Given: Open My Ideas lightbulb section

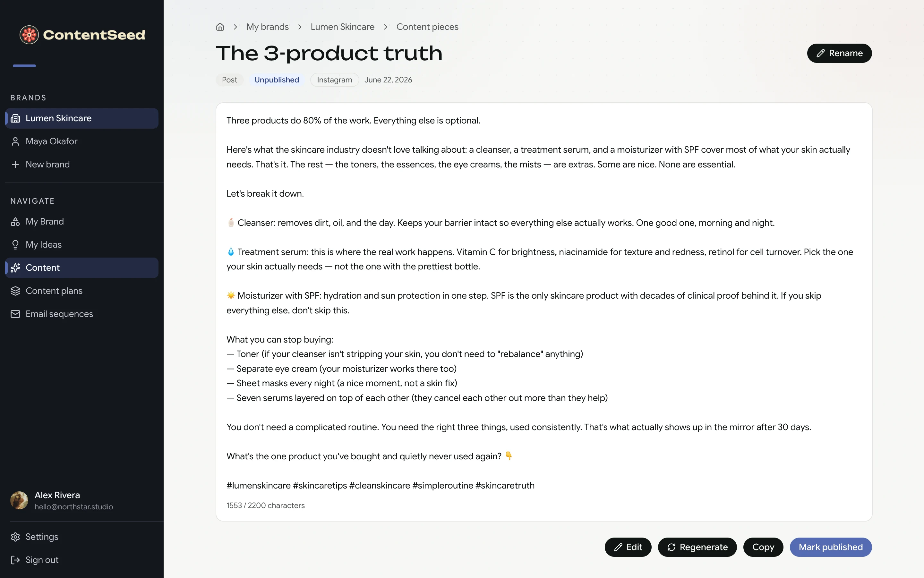Looking at the screenshot, I should (x=82, y=245).
